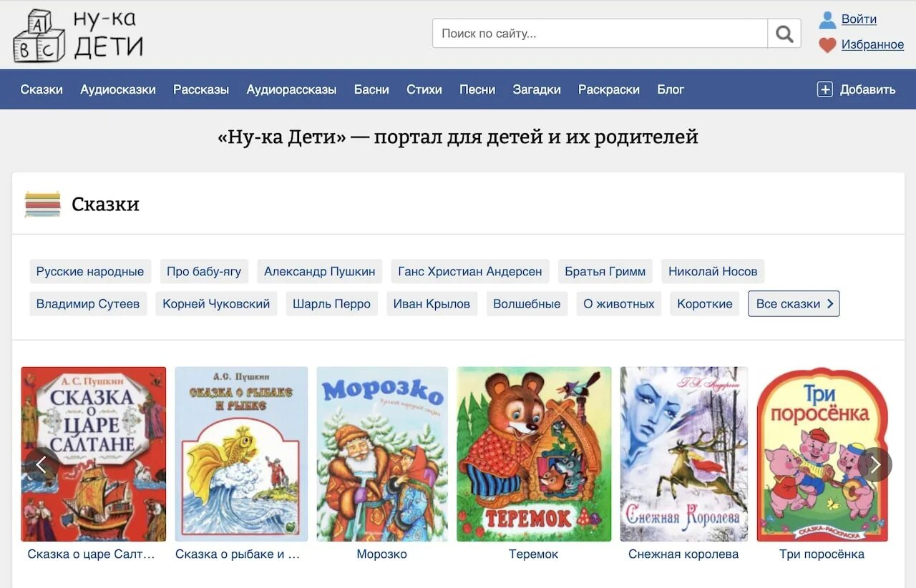
Task: Open the Корней Чуковский tag
Action: [x=216, y=303]
